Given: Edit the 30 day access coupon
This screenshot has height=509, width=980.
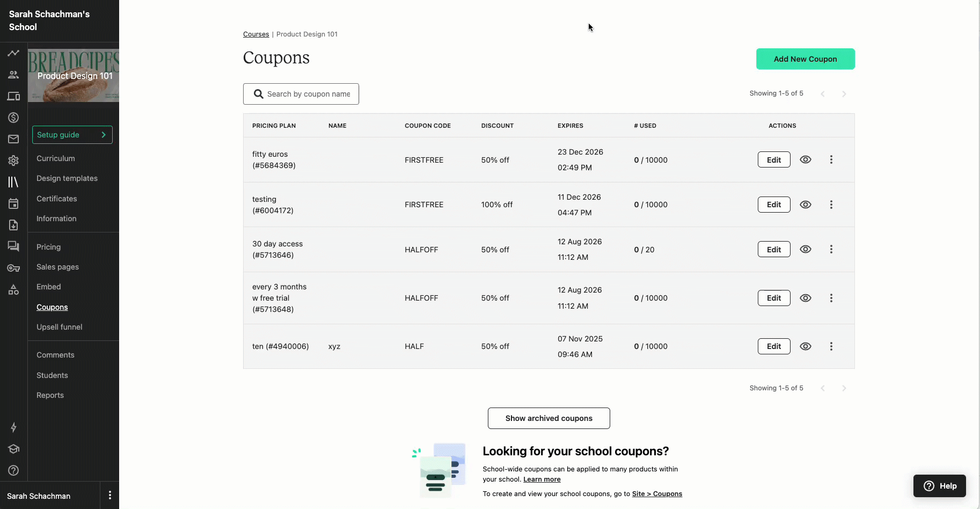Looking at the screenshot, I should (x=774, y=249).
